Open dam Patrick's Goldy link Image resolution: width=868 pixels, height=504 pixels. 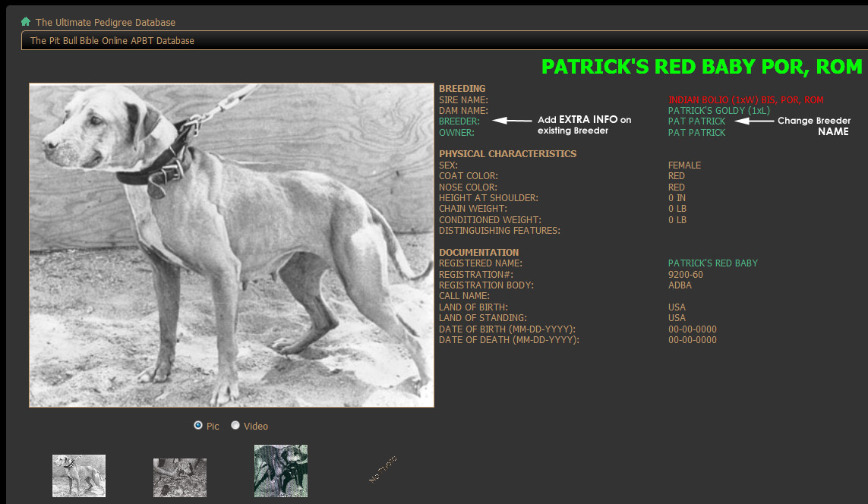[x=718, y=111]
